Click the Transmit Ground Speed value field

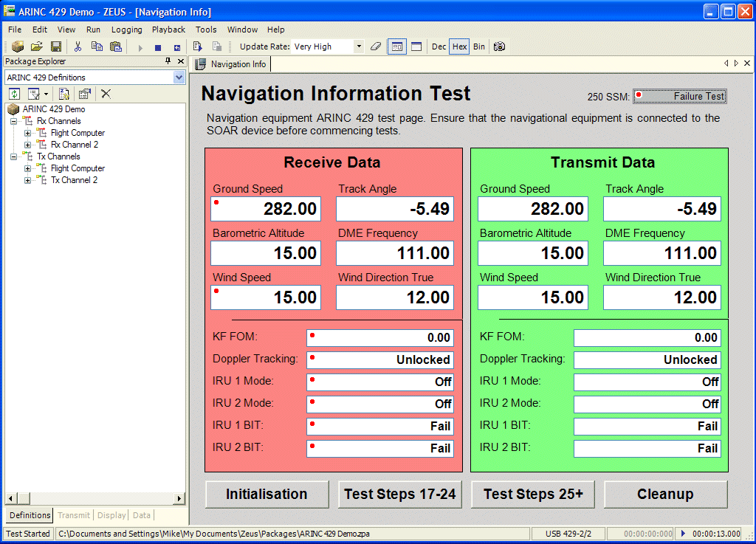tap(532, 209)
